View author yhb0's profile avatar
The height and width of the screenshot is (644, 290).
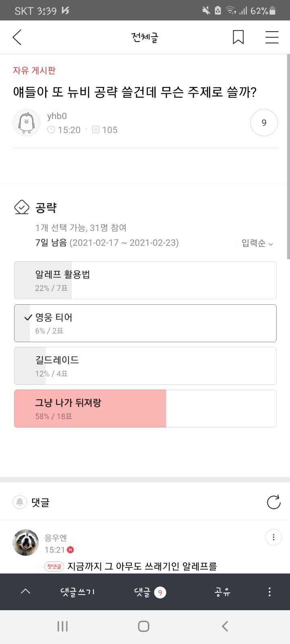[27, 123]
